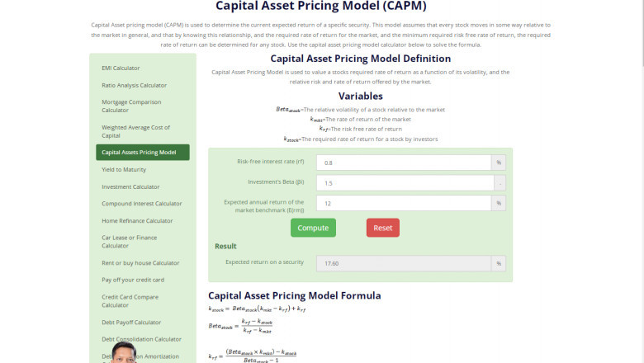Focus the Investment's Beta input field
Screen dimensions: 644x363
point(403,183)
